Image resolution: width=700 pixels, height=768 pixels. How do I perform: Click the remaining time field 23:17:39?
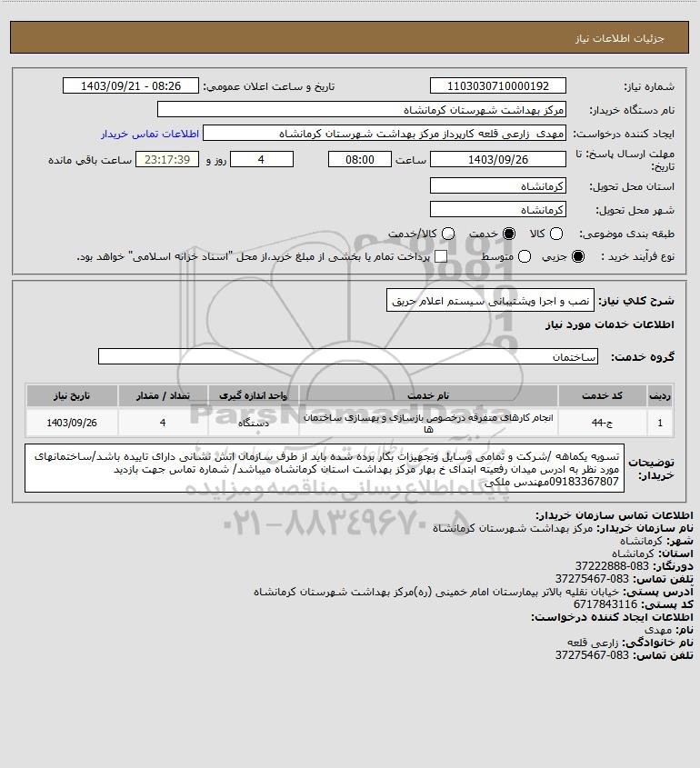coord(167,159)
